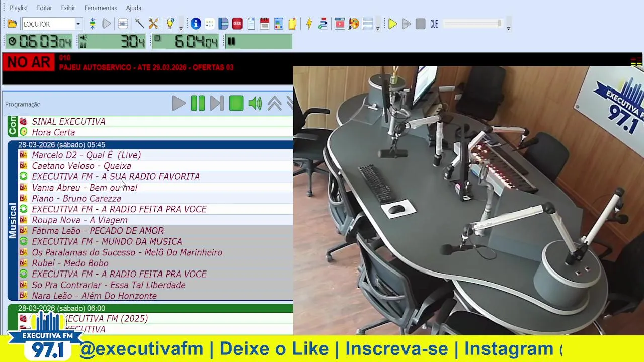
Task: Open playlist with the folder icon
Action: [x=12, y=24]
